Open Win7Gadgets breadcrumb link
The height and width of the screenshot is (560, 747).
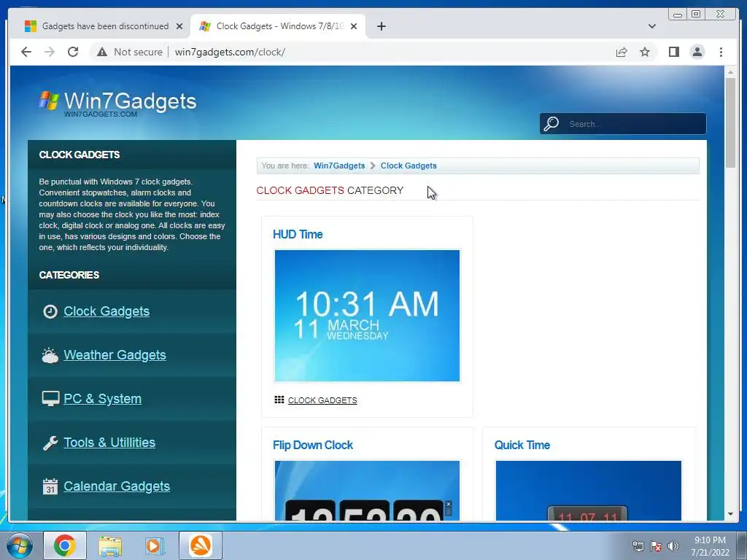click(339, 166)
